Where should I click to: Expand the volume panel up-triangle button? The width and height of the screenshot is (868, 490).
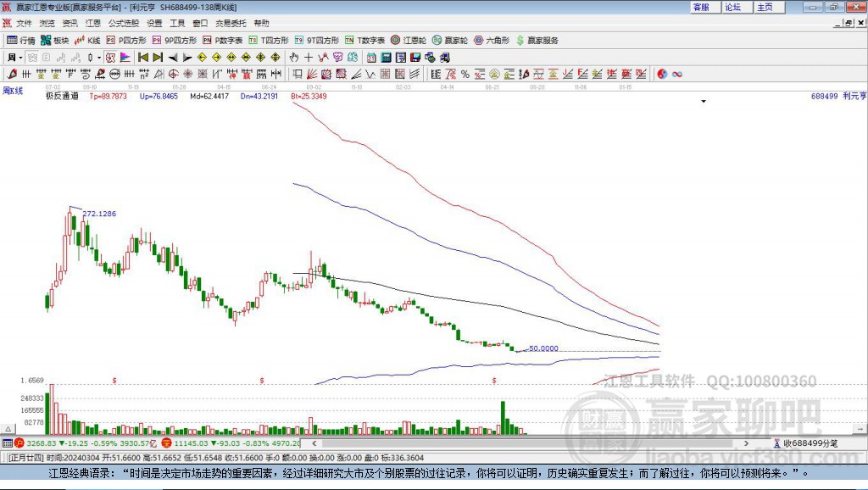point(8,429)
